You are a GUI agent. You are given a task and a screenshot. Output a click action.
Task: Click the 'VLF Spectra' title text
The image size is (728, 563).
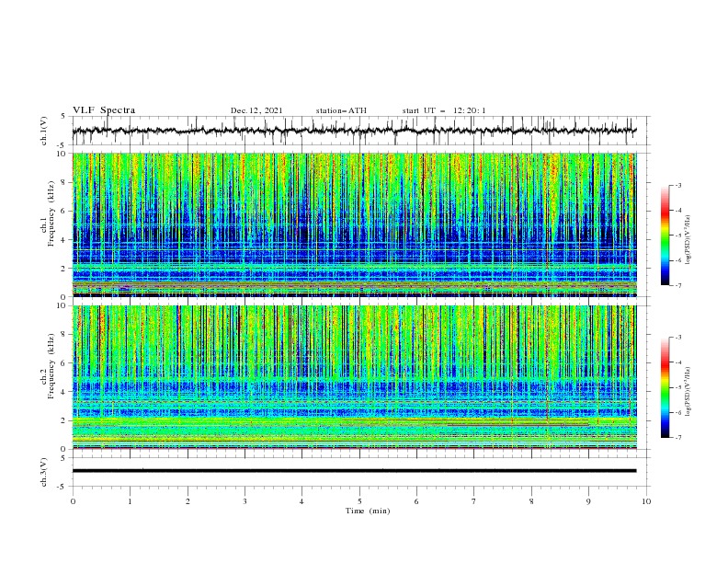(x=104, y=110)
